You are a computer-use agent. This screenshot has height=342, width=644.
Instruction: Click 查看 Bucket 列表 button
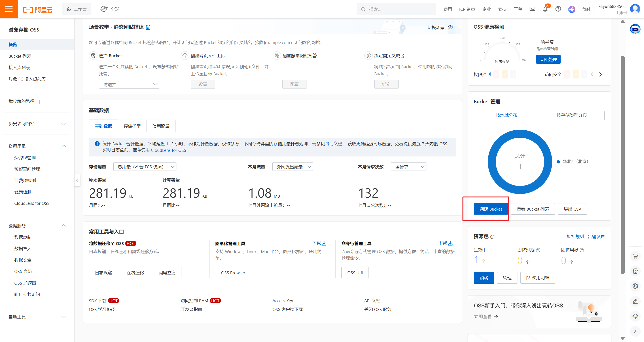coord(533,209)
